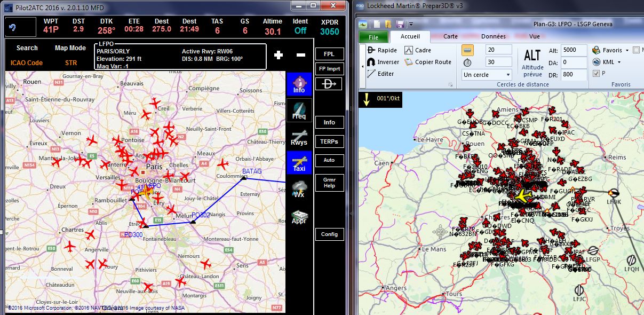Click the ALT Altitude prévue button

tap(532, 62)
